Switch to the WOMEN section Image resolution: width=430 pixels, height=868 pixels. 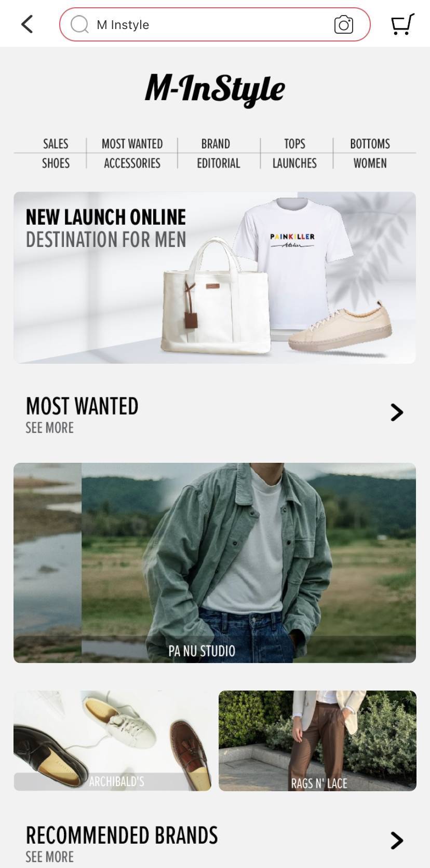[370, 163]
